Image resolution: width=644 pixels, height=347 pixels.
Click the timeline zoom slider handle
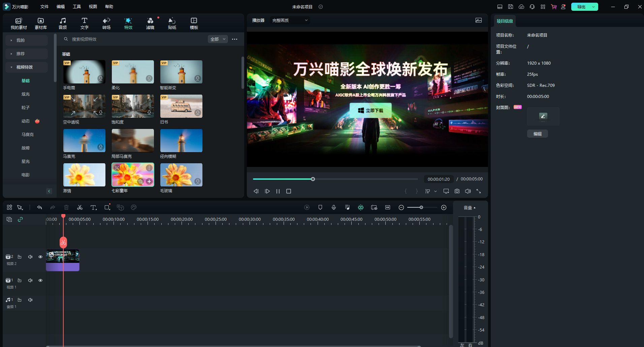coord(421,207)
